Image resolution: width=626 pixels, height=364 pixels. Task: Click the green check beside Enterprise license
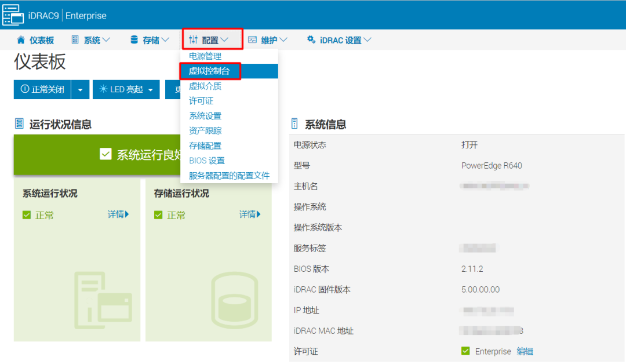465,351
